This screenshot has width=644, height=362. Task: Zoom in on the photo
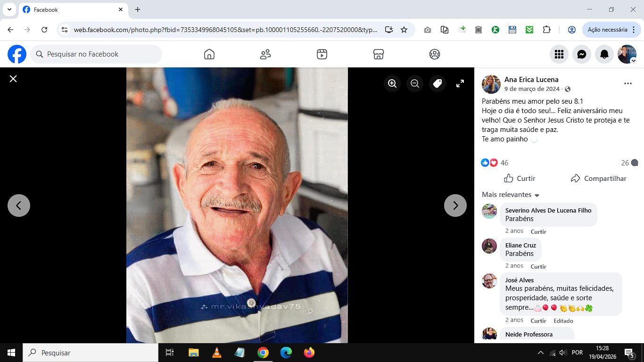[x=392, y=83]
